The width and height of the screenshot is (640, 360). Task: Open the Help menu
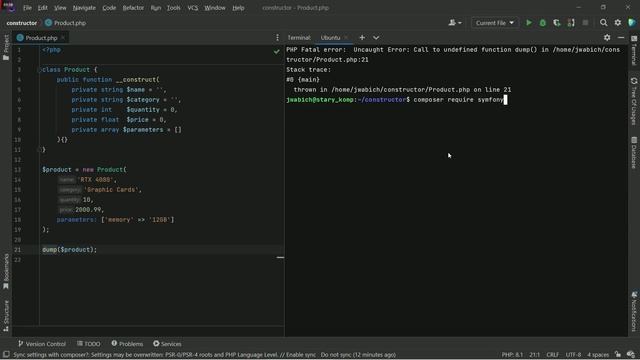click(238, 8)
